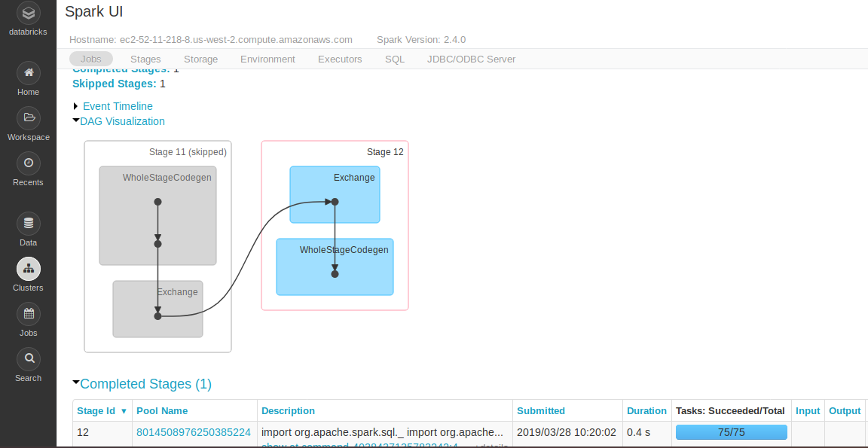Switch to the Storage tab

click(201, 59)
